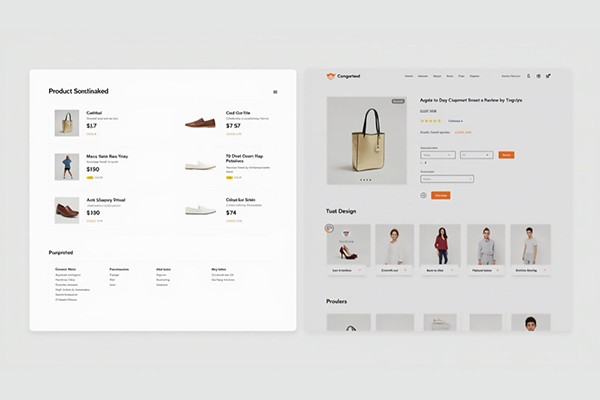
Task: Open the hamburger menu on product list panel
Action: click(x=275, y=92)
